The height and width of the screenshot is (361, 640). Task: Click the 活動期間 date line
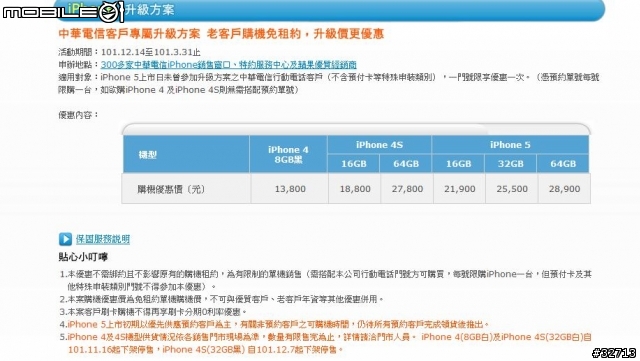pos(129,52)
